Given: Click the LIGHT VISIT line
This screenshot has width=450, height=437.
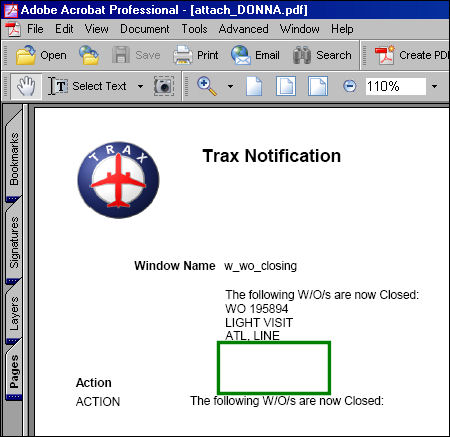Looking at the screenshot, I should pos(259,323).
